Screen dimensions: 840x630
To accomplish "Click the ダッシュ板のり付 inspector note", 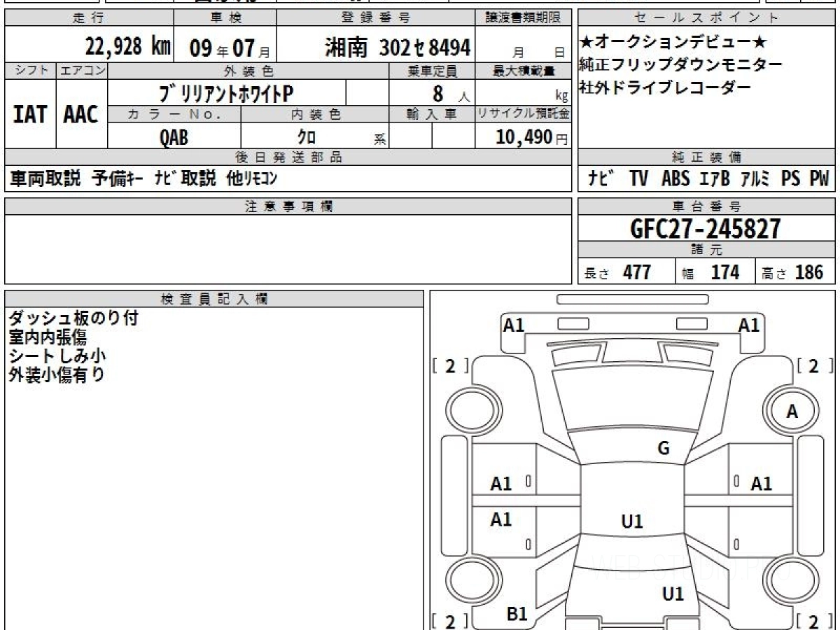I will pyautogui.click(x=73, y=318).
